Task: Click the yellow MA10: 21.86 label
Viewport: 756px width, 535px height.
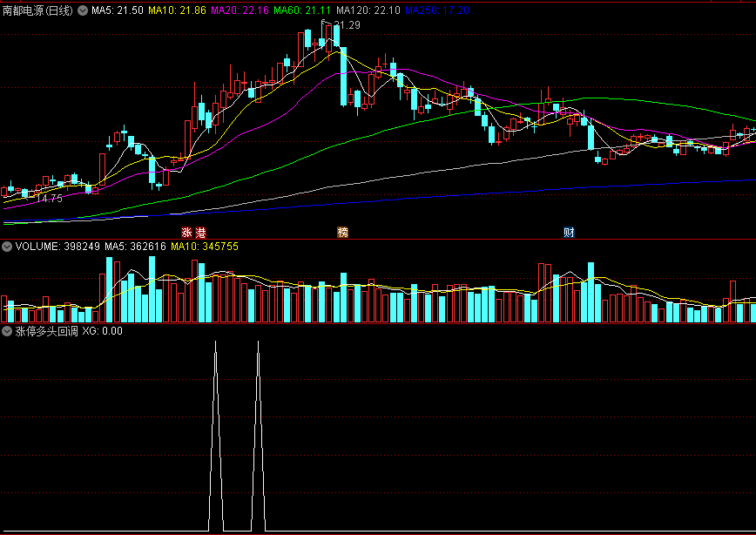Action: point(177,10)
